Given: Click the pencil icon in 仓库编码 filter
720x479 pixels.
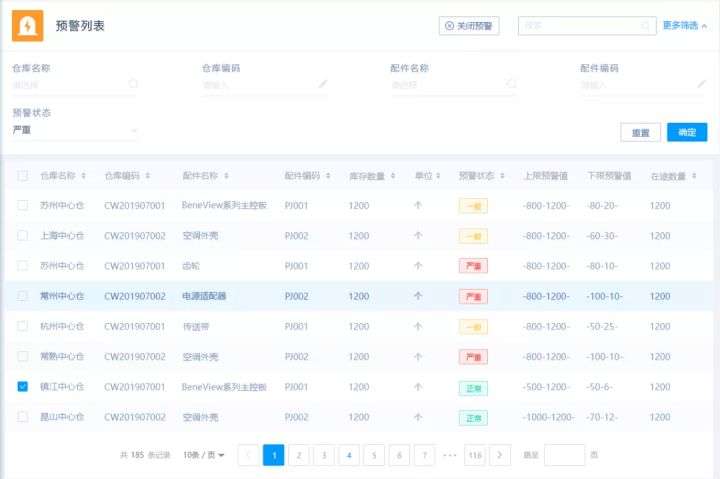Looking at the screenshot, I should tap(323, 85).
